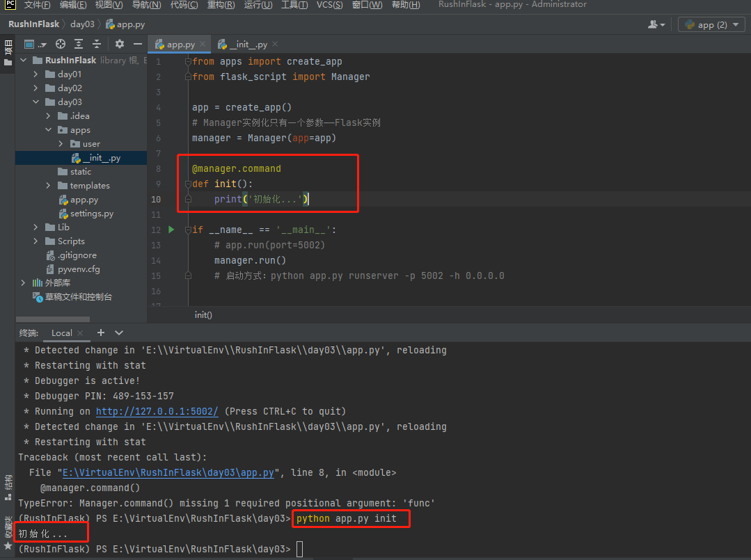Expand the user package folder
The image size is (751, 560).
[x=61, y=143]
